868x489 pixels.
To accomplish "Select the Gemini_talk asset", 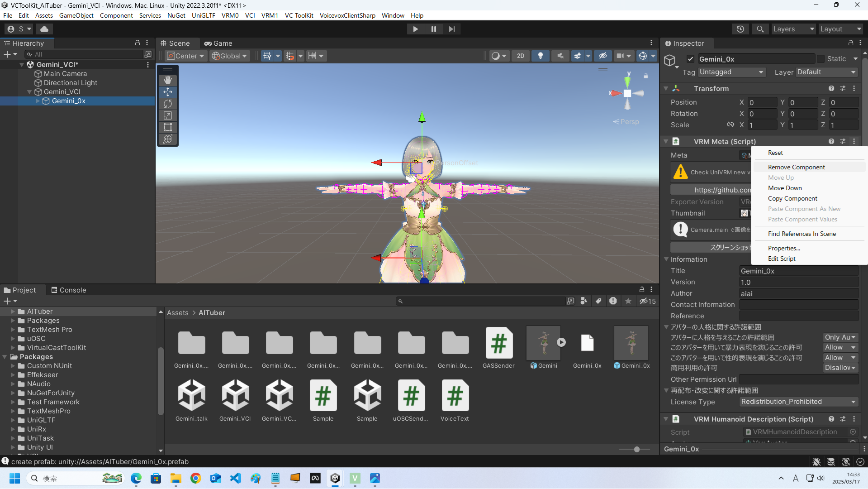I will [x=191, y=401].
